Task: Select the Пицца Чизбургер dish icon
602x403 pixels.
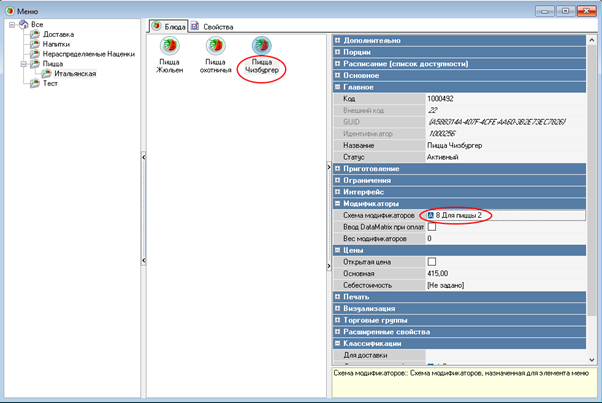Action: click(261, 47)
